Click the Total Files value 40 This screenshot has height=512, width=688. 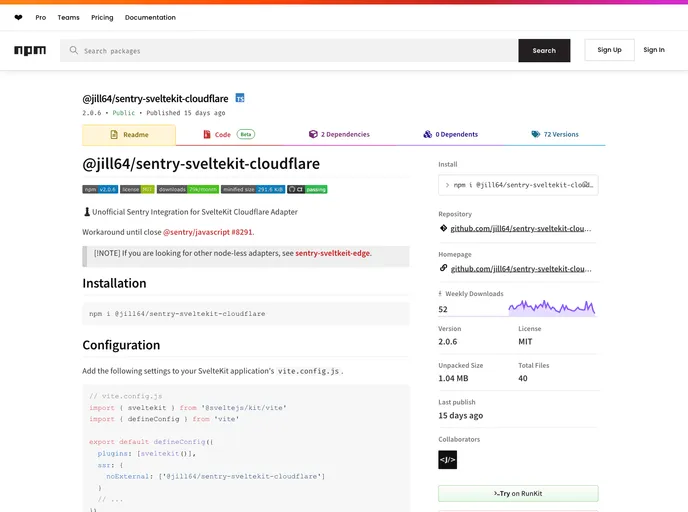tap(523, 379)
